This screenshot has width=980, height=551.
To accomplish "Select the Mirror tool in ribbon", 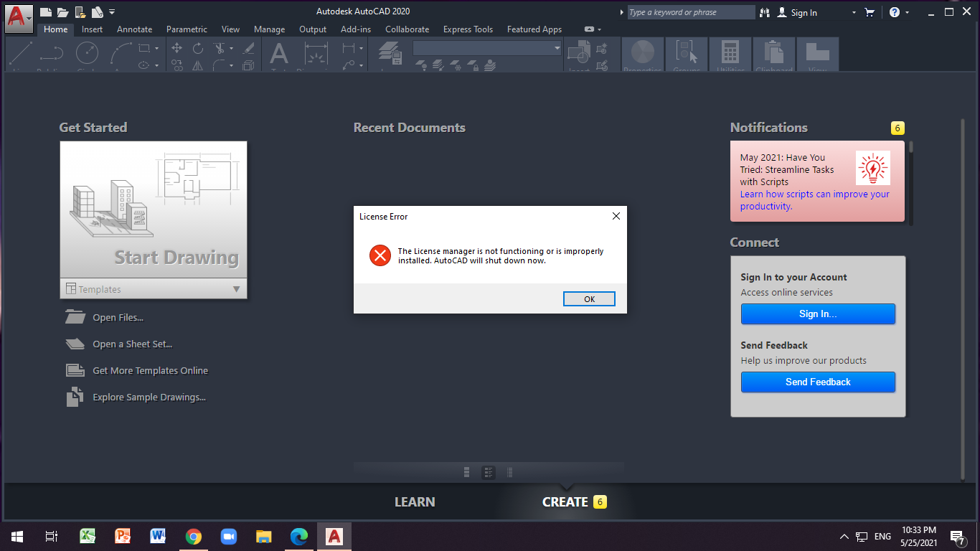I will [x=198, y=65].
